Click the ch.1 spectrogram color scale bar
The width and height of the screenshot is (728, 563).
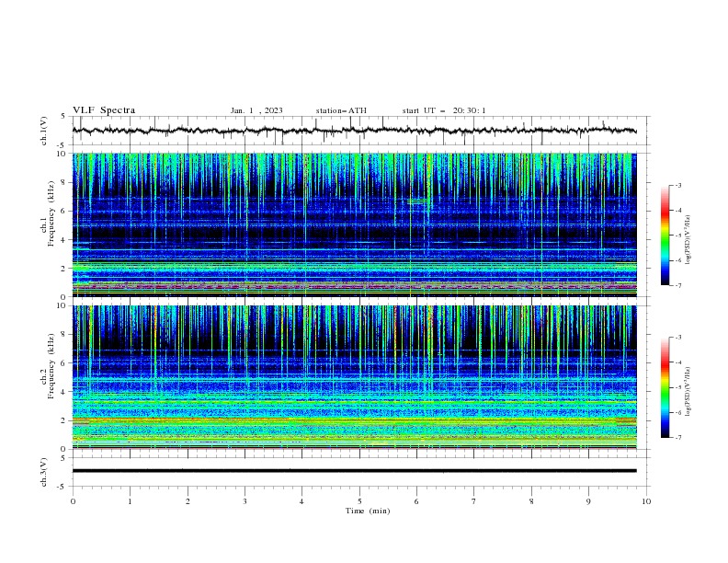pyautogui.click(x=665, y=236)
